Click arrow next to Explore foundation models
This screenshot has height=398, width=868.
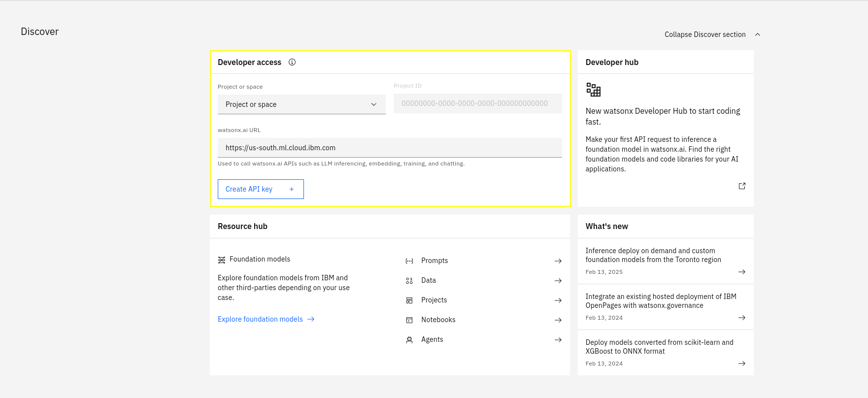311,319
